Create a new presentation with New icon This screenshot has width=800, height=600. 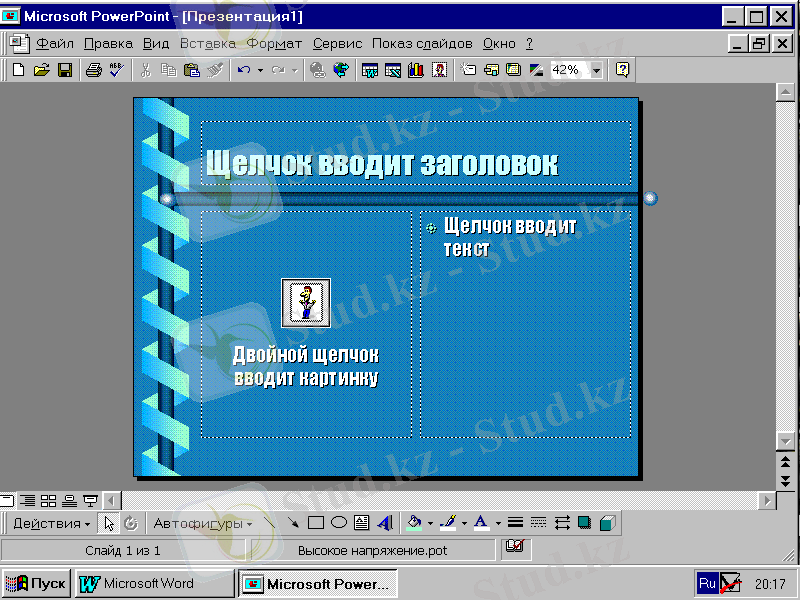click(18, 70)
